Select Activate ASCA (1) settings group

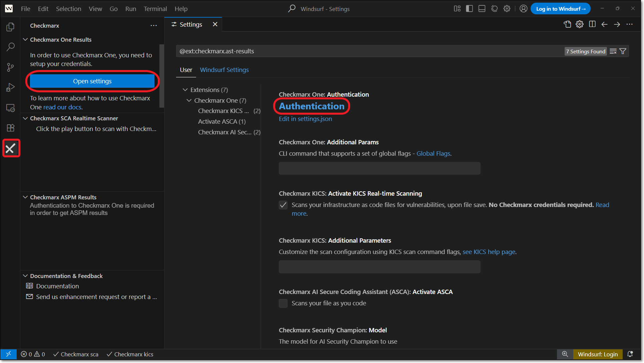coord(222,122)
